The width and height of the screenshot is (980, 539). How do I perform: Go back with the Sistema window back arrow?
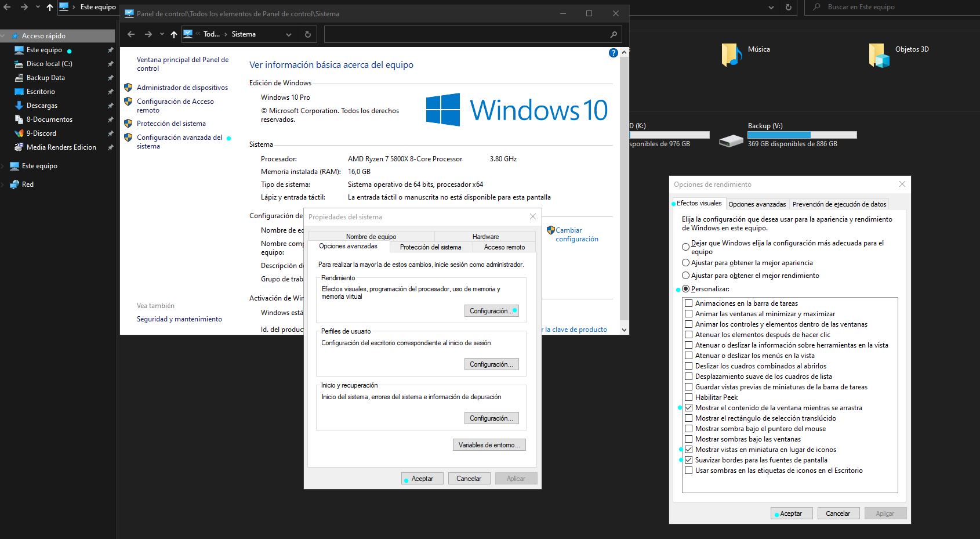[131, 34]
